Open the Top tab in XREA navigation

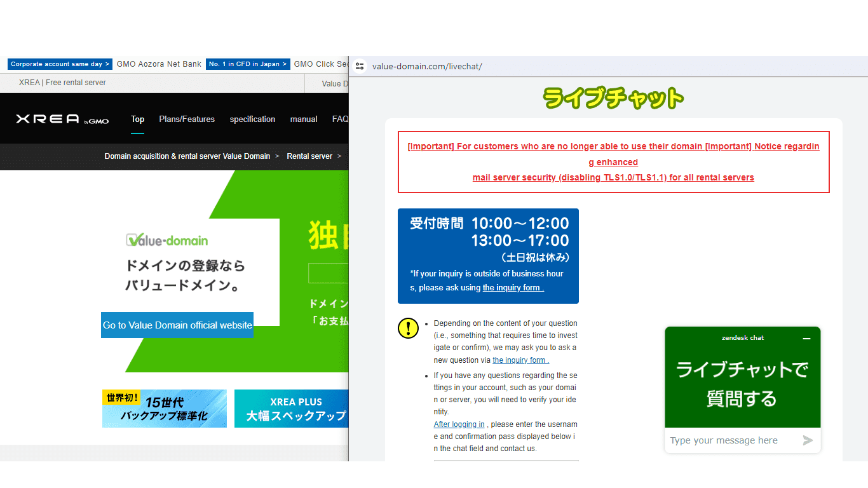pos(137,119)
